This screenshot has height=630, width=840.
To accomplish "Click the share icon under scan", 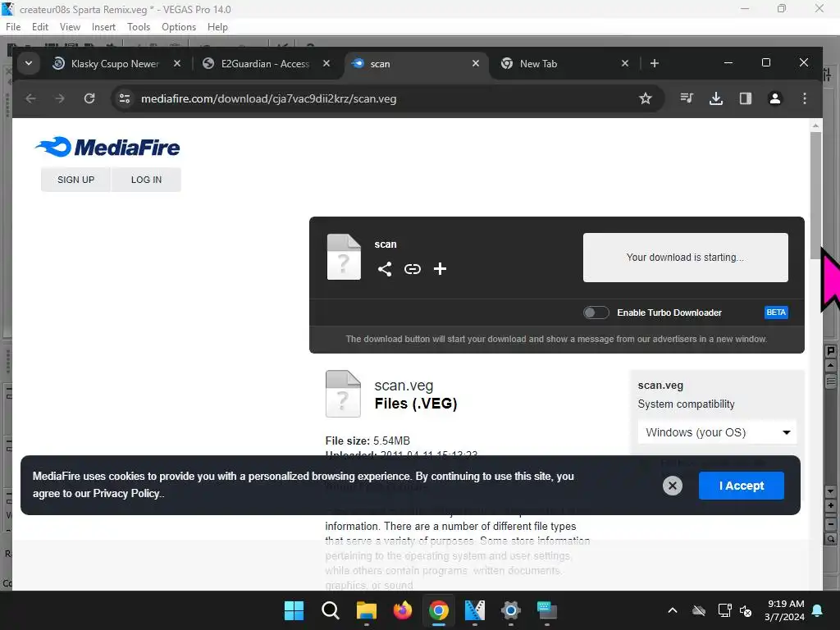I will click(x=384, y=269).
